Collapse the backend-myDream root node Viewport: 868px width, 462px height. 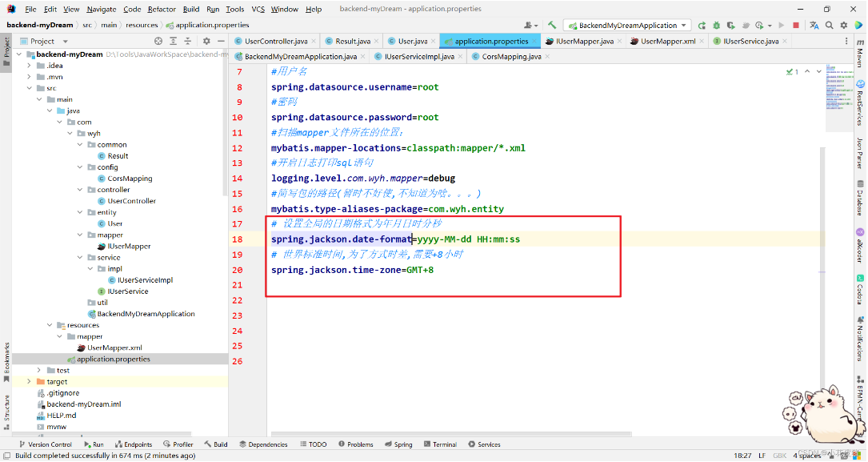pyautogui.click(x=20, y=54)
